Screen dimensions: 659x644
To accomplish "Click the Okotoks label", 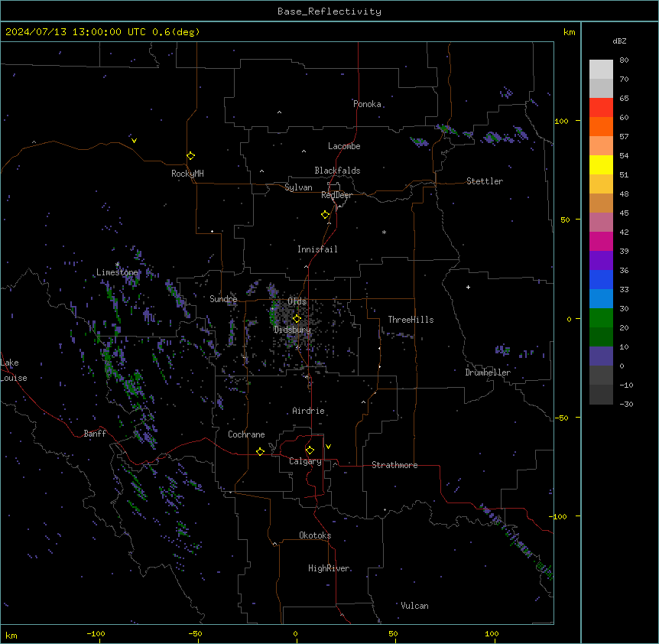I will pos(315,535).
